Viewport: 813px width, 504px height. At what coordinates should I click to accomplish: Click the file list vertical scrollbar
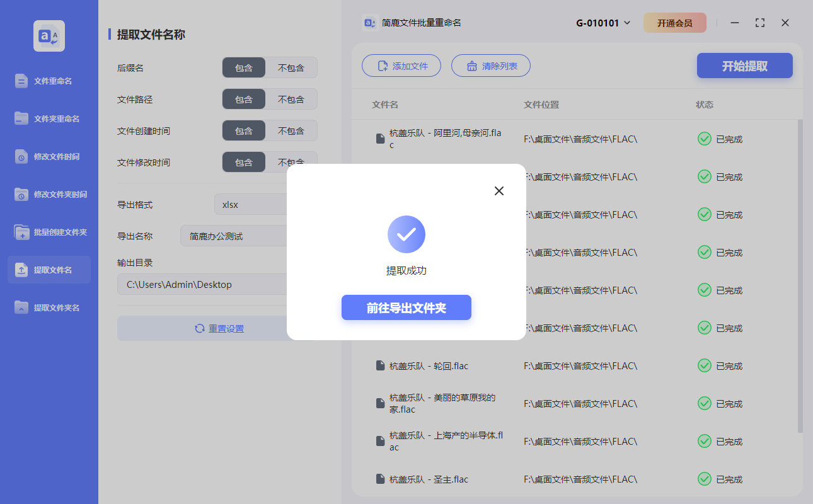800,276
